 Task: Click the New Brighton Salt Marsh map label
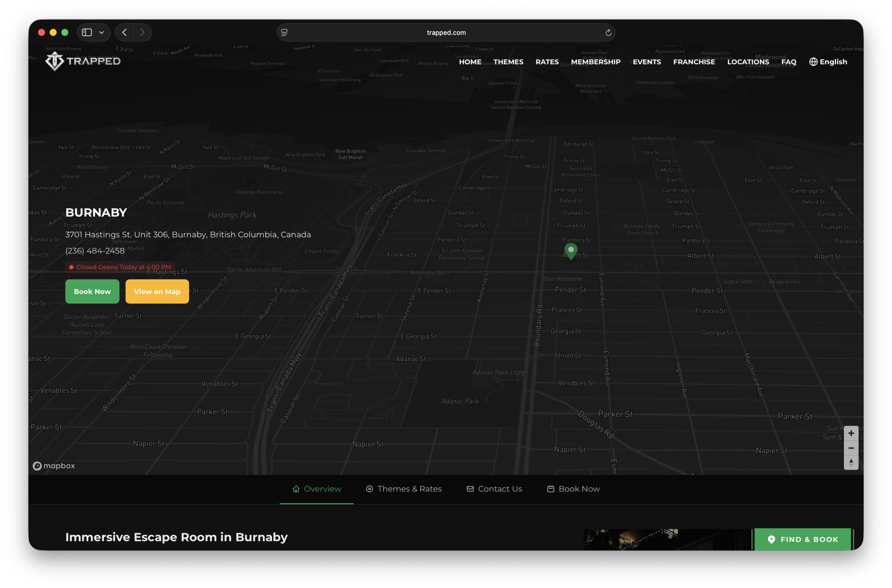coord(350,154)
